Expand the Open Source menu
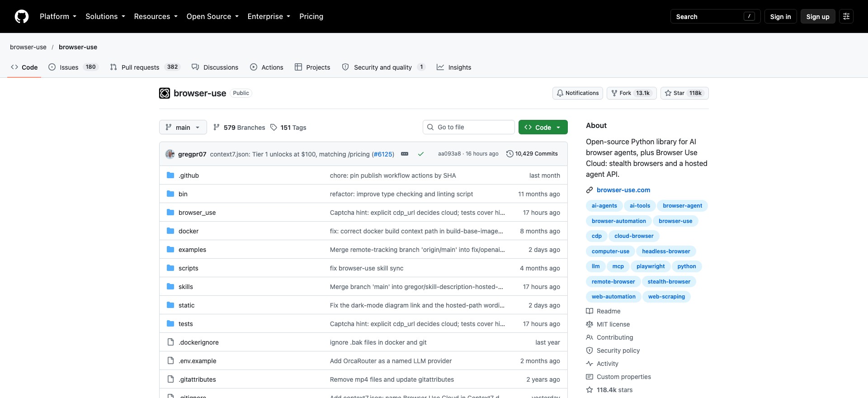The height and width of the screenshot is (398, 868). point(212,16)
